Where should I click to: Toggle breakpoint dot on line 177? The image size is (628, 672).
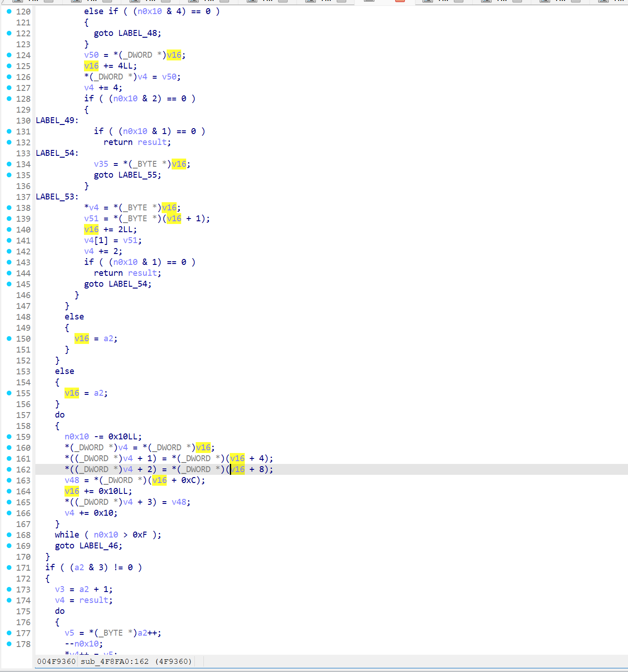click(9, 633)
